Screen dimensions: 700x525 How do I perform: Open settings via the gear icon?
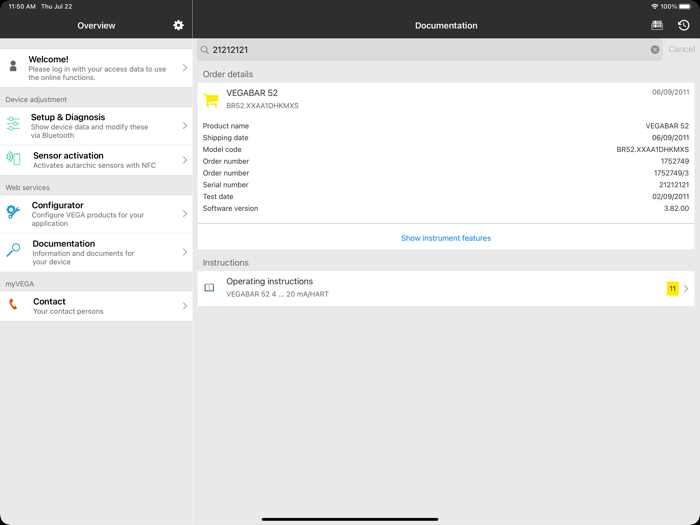pyautogui.click(x=178, y=25)
